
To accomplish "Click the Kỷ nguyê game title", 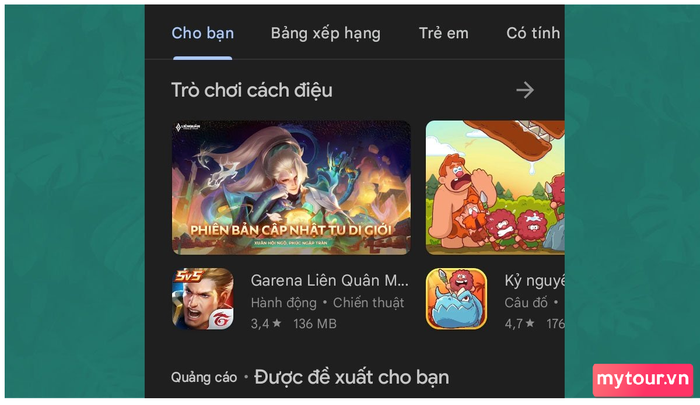I will (534, 280).
